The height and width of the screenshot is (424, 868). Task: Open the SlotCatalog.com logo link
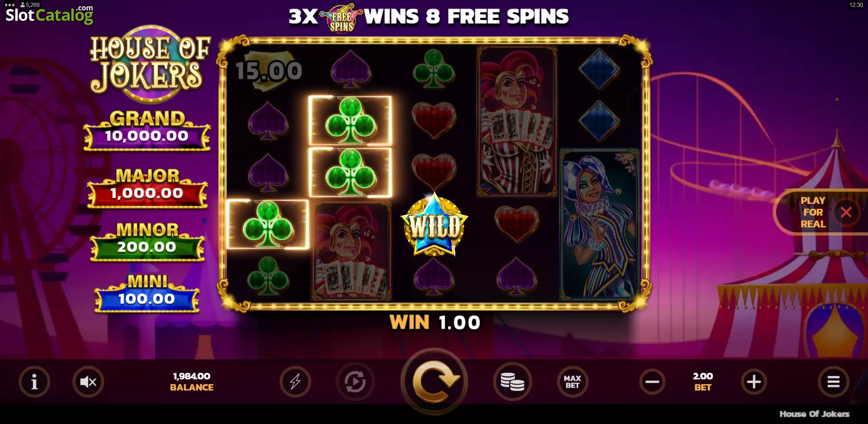click(49, 14)
